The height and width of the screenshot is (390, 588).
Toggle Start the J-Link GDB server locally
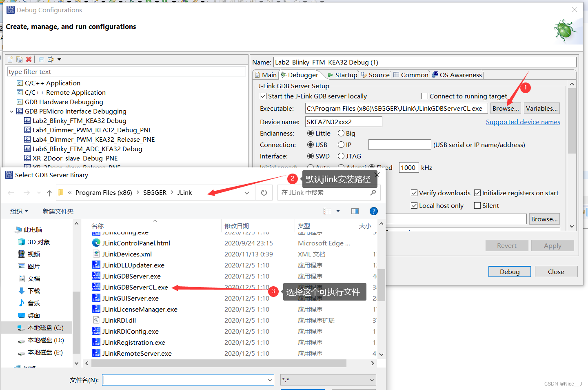(x=263, y=96)
